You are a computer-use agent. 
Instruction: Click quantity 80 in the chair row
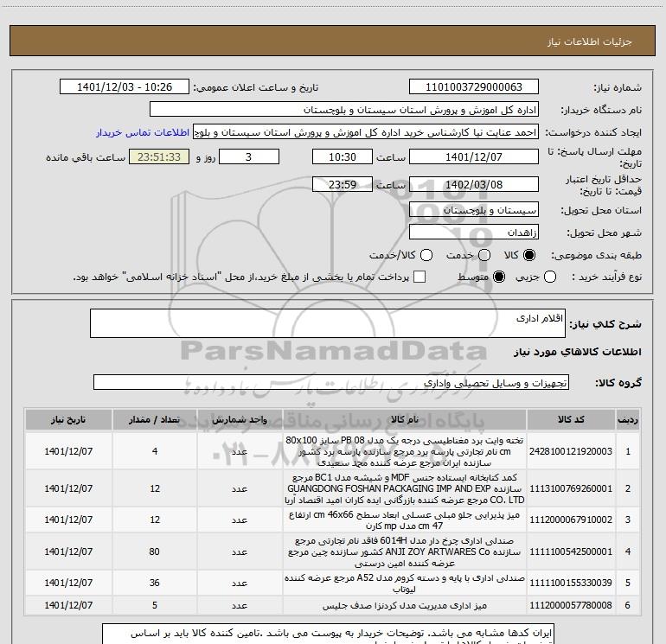tap(155, 552)
